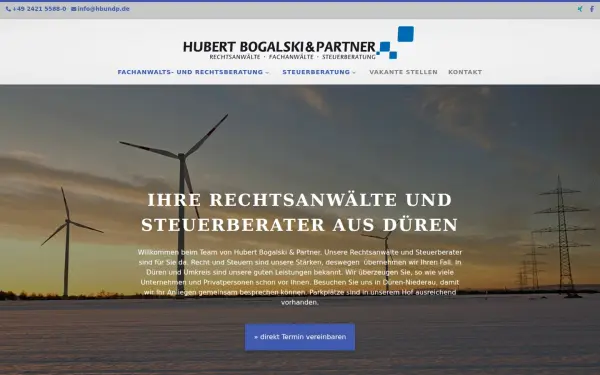The width and height of the screenshot is (600, 375).
Task: Open the Facebook page icon
Action: click(592, 9)
